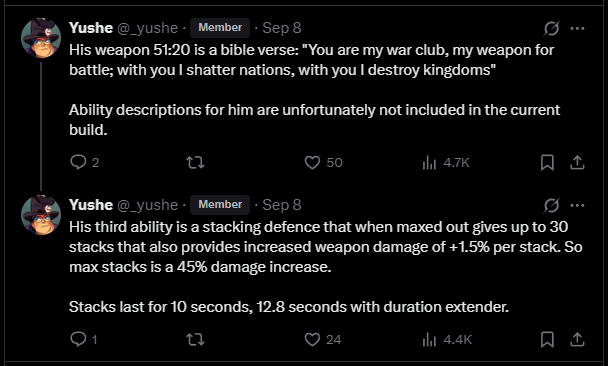View analytics showing 4.7K views
Screen dimensions: 608x366
point(446,162)
